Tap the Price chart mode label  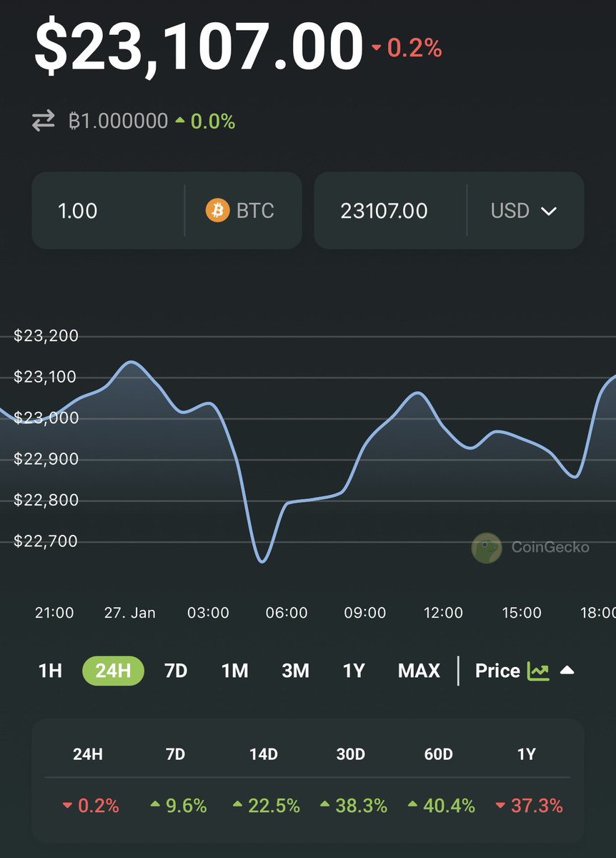[497, 671]
